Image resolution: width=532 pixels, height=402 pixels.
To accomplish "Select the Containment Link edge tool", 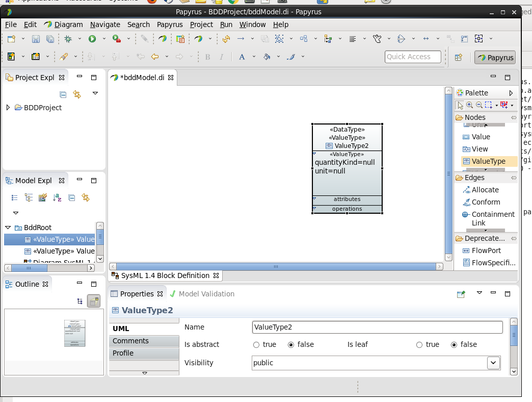I will (489, 219).
